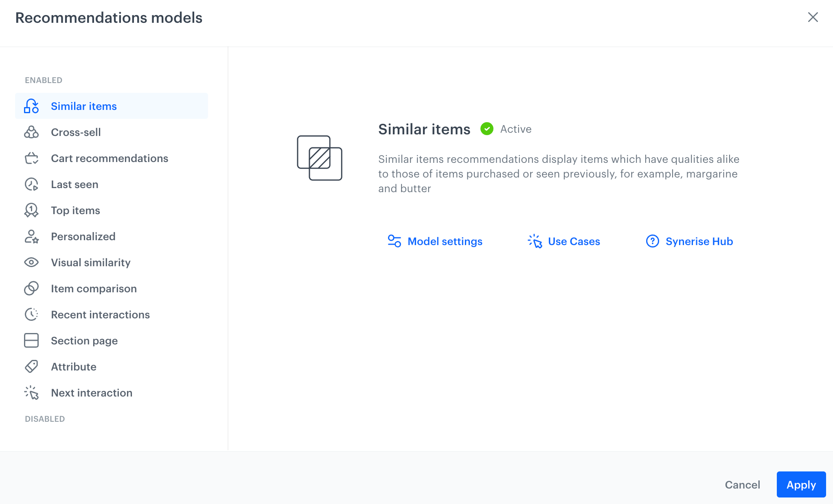Open the Section page model
The image size is (833, 504).
pos(84,340)
